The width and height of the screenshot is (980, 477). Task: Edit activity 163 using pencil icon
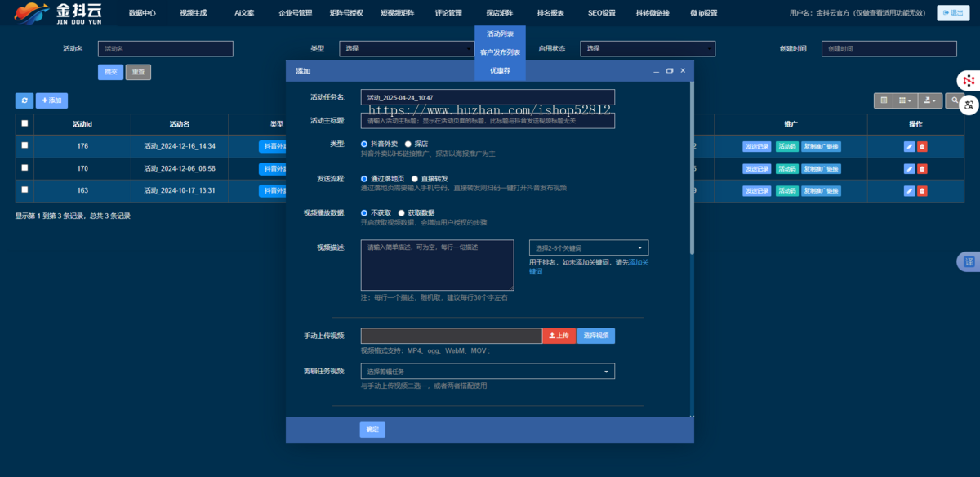910,191
